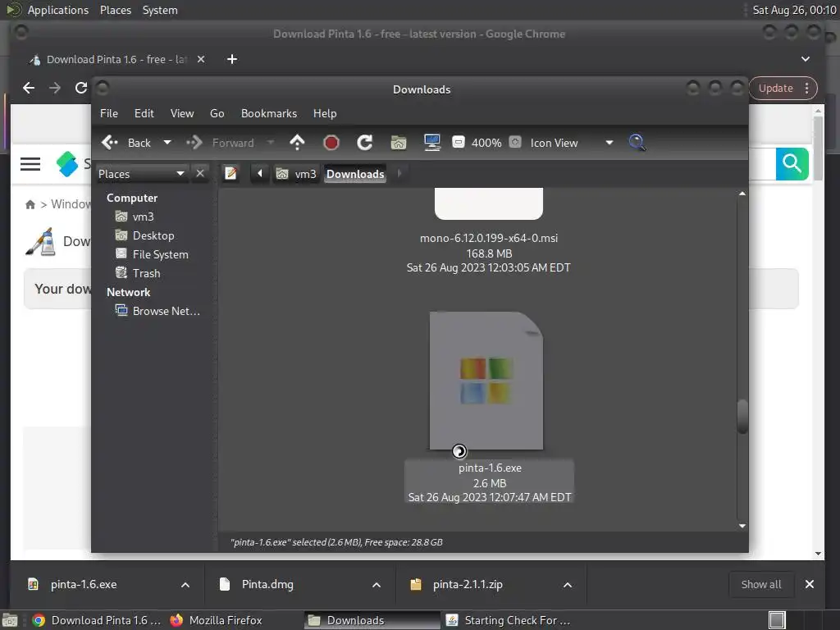The width and height of the screenshot is (840, 630).
Task: Search files with the magnifier icon
Action: click(x=637, y=143)
